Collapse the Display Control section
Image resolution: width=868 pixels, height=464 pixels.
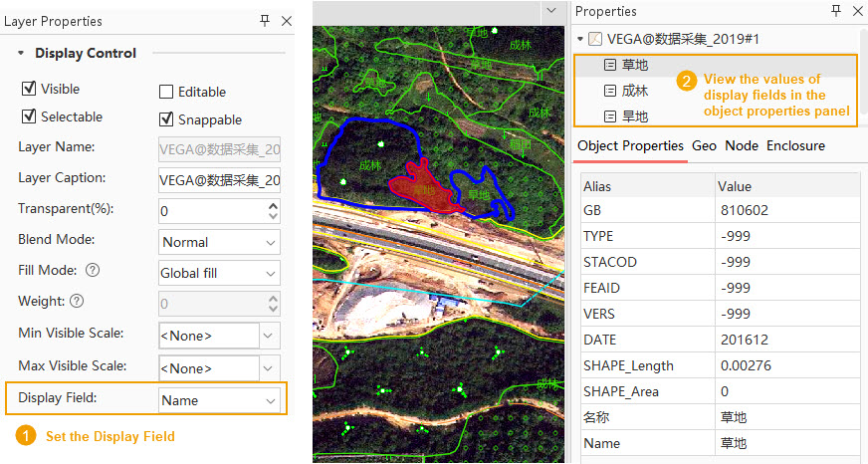21,54
